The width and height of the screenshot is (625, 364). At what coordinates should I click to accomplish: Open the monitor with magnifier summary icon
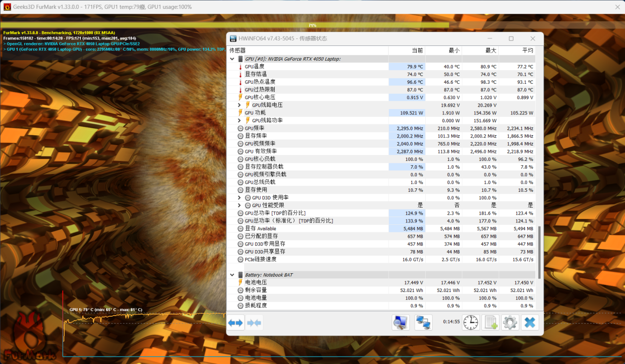(x=401, y=323)
